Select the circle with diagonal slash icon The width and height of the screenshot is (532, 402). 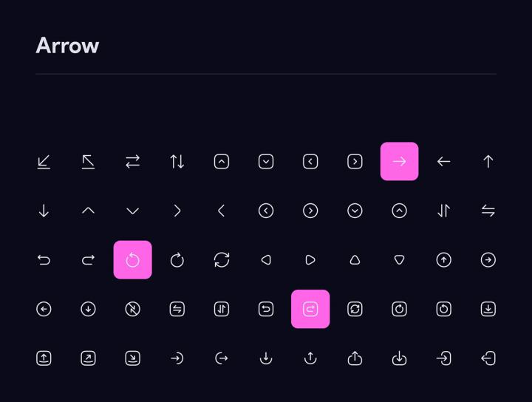click(x=133, y=309)
